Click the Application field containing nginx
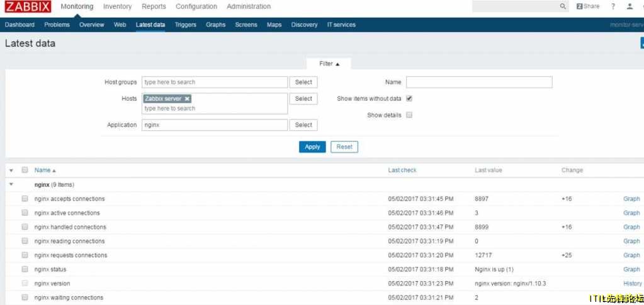The image size is (644, 305). (215, 125)
